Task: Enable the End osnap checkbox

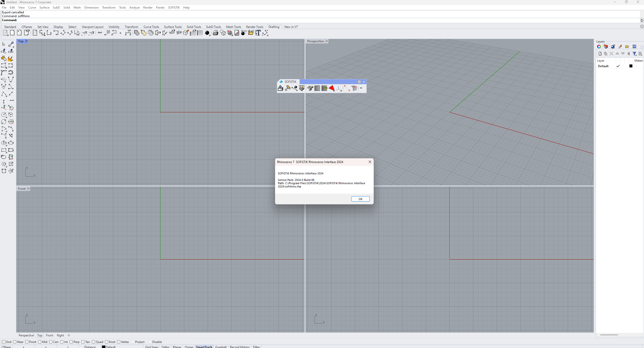Action: click(x=4, y=342)
